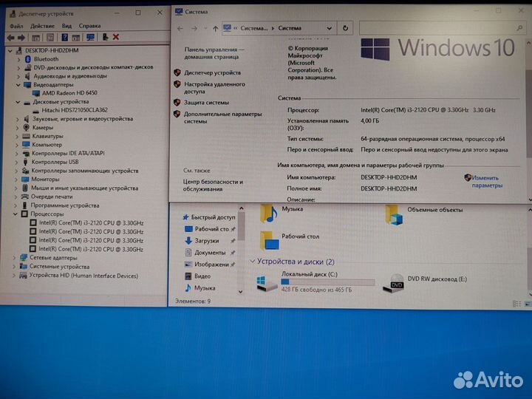Image resolution: width=532 pixels, height=399 pixels.
Task: Click Загрузки in Explorer quick access
Action: 207,241
